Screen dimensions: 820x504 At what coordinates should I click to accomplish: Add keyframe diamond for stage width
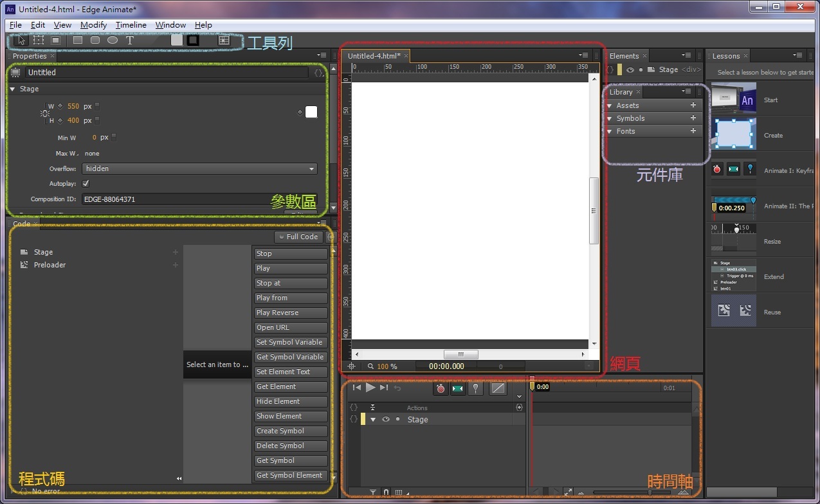(x=60, y=106)
